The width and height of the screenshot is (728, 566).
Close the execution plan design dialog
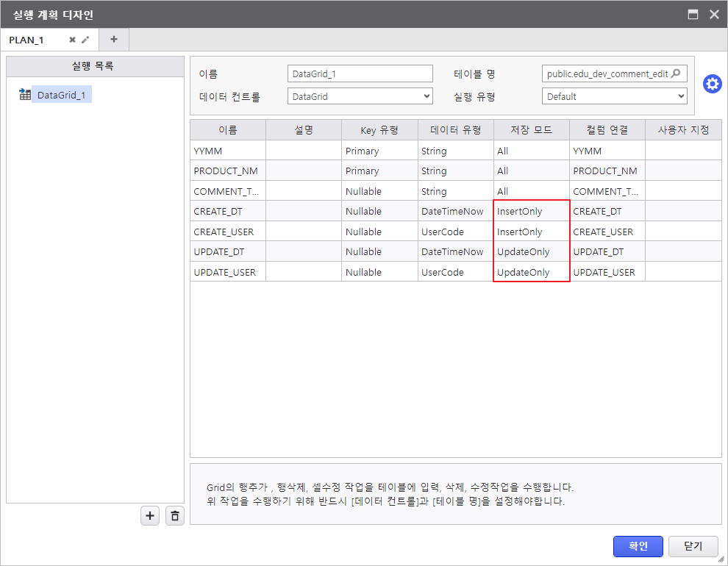point(714,15)
